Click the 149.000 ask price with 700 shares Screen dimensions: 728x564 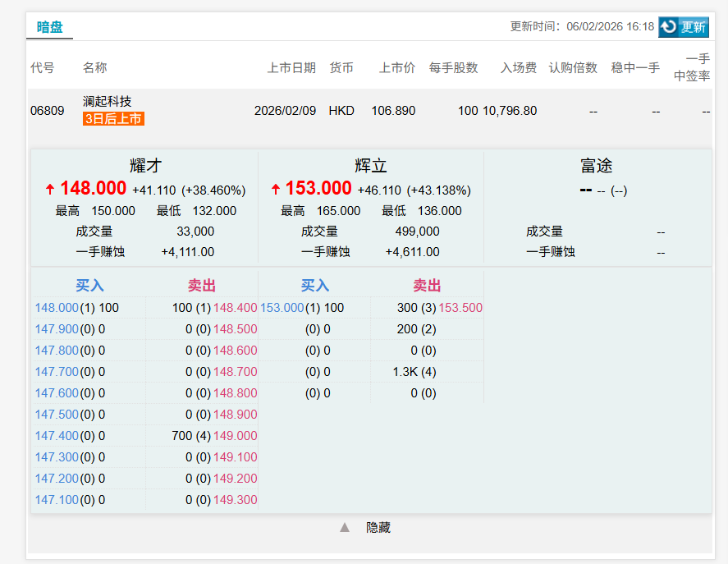pyautogui.click(x=235, y=436)
